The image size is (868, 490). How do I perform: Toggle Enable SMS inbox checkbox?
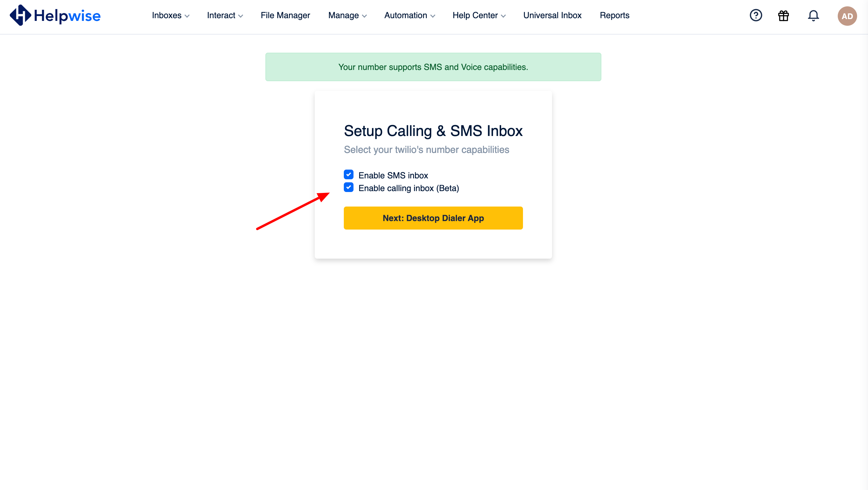pyautogui.click(x=348, y=174)
